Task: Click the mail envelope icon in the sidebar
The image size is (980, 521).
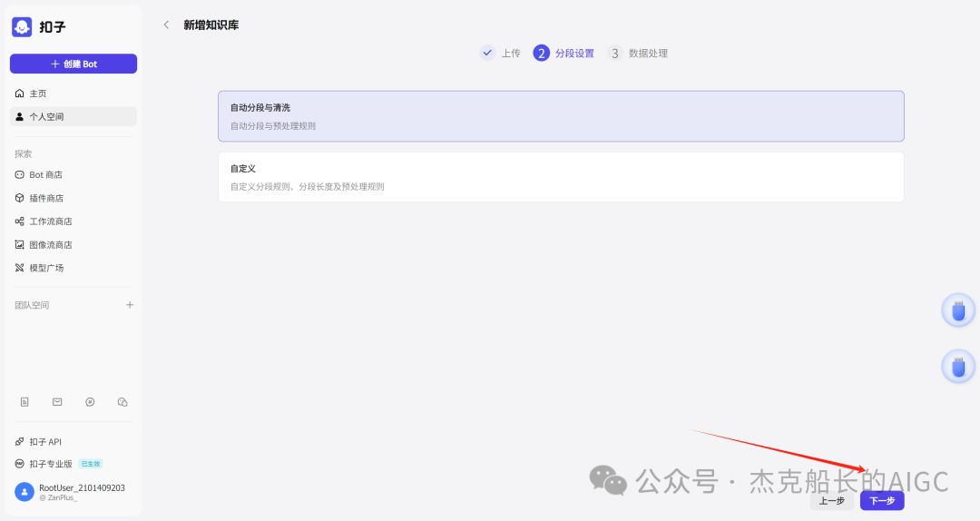Action: [x=57, y=401]
